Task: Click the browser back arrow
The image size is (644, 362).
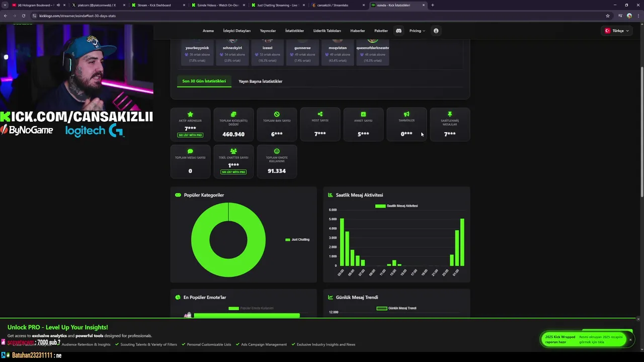Action: [6, 16]
